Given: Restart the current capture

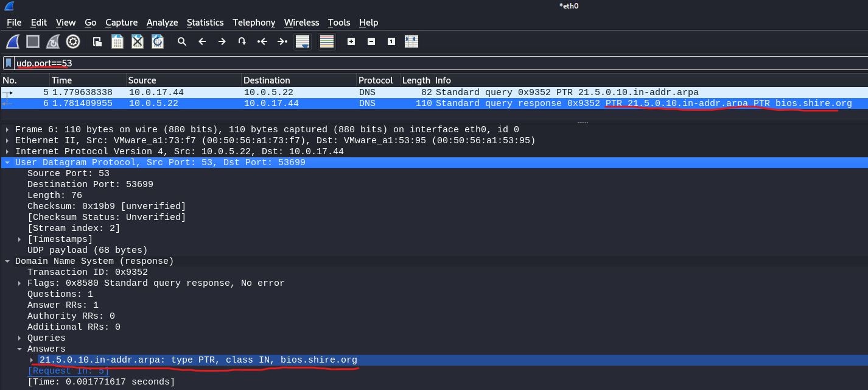Looking at the screenshot, I should pos(53,41).
